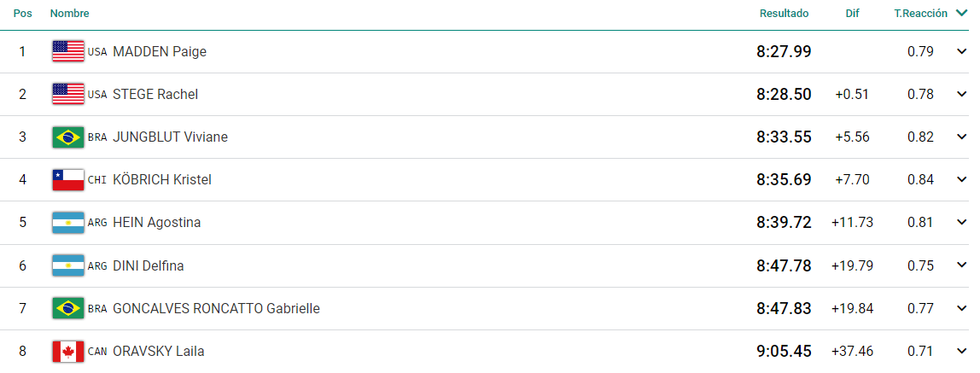Click the Argentina flag beside HEIN Agostina
Image resolution: width=980 pixels, height=373 pixels.
click(x=68, y=222)
